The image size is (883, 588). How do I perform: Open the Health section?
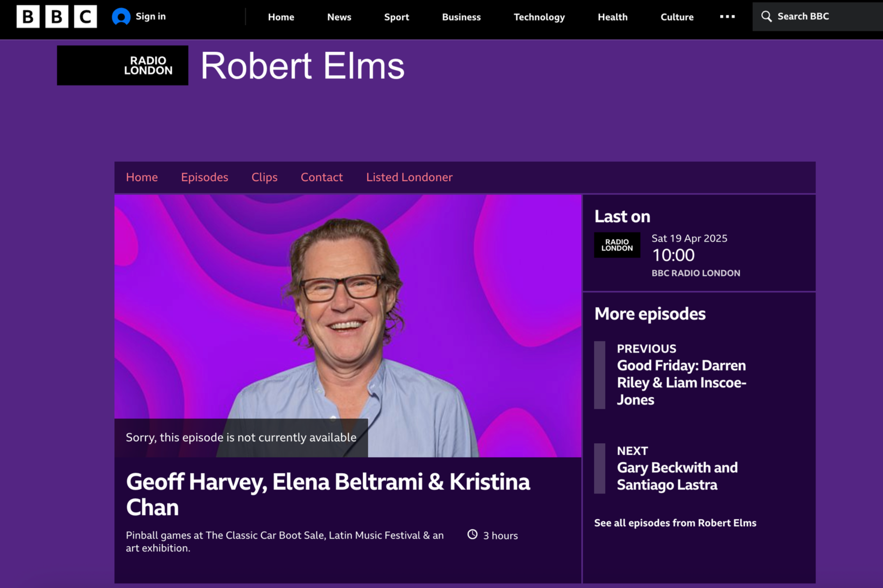612,17
